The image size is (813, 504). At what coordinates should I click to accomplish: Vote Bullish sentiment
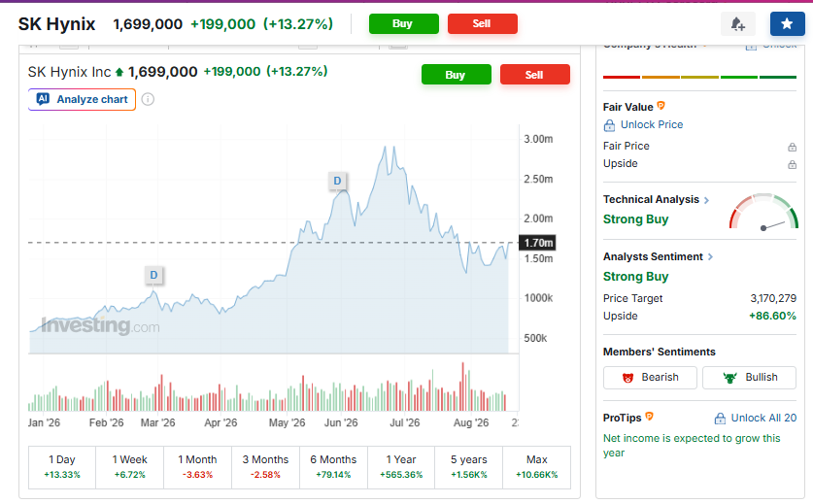tap(749, 378)
